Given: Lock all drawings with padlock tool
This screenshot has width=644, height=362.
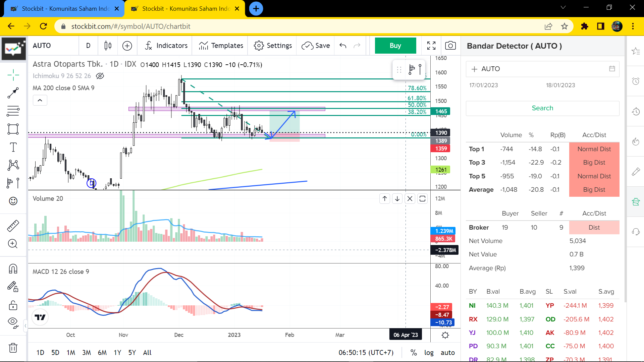Looking at the screenshot, I should tap(13, 305).
